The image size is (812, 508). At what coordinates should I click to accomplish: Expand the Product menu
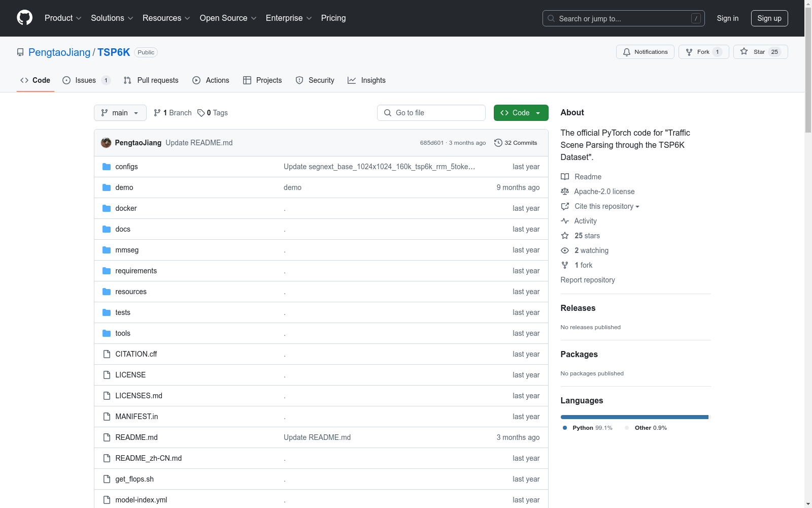63,18
